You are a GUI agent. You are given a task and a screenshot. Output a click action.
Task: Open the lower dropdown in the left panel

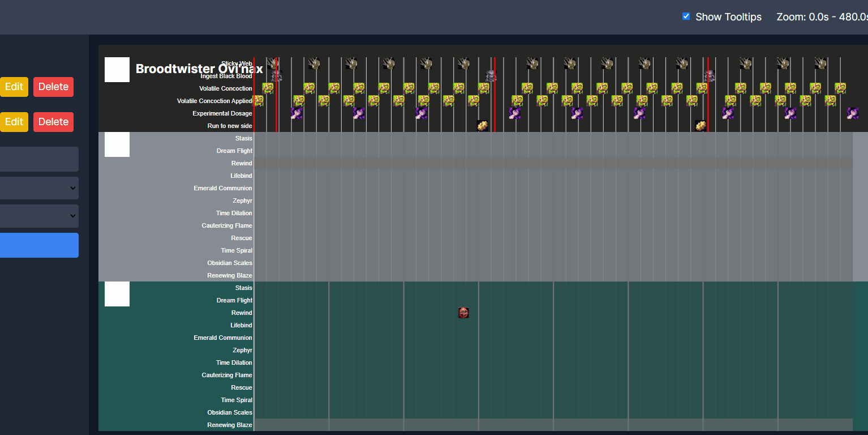coord(39,216)
